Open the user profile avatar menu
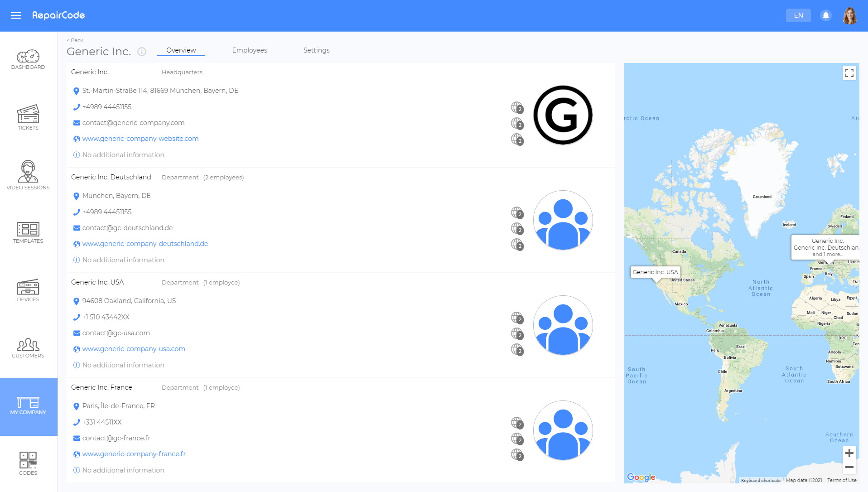The width and height of the screenshot is (868, 492). click(x=850, y=15)
